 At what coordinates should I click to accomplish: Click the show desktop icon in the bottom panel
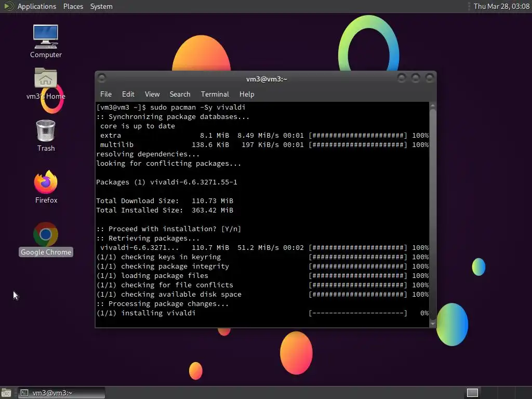coord(6,393)
